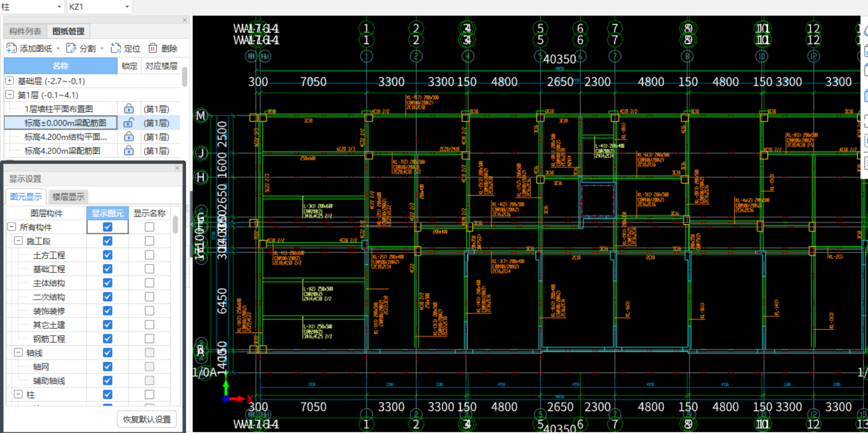Viewport: 868px width, 433px height.
Task: Collapse the 第1层 (-0.1~4.1) node
Action: click(x=10, y=95)
